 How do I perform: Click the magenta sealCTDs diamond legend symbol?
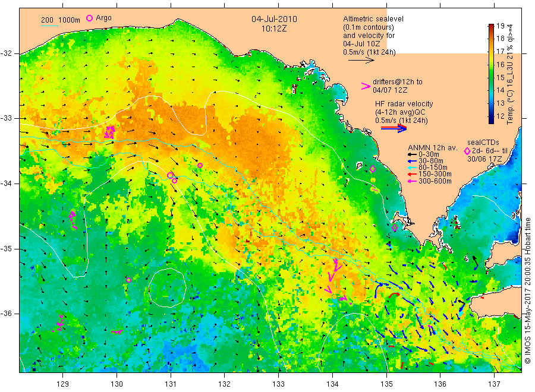tap(467, 151)
